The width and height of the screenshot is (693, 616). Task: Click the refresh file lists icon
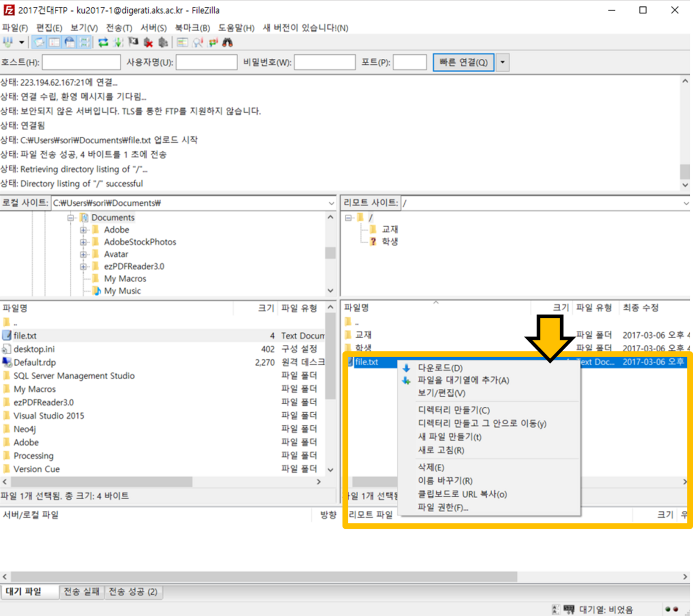click(103, 42)
